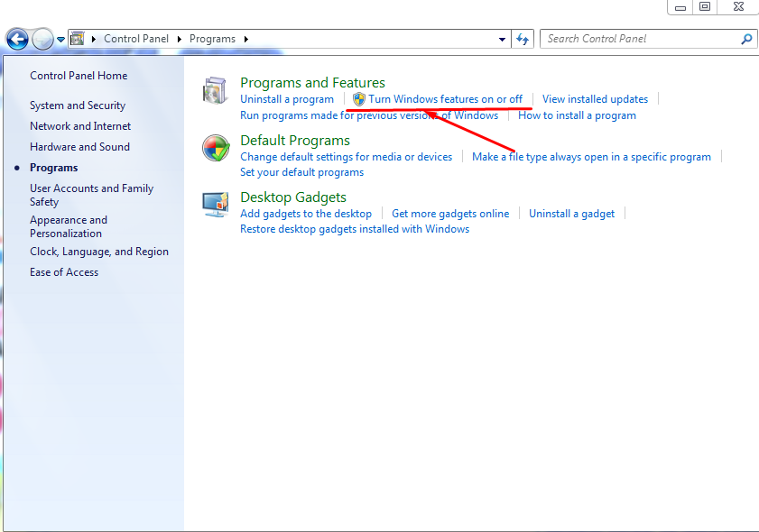
Task: Expand the chevron after Programs breadcrumb
Action: click(x=245, y=39)
